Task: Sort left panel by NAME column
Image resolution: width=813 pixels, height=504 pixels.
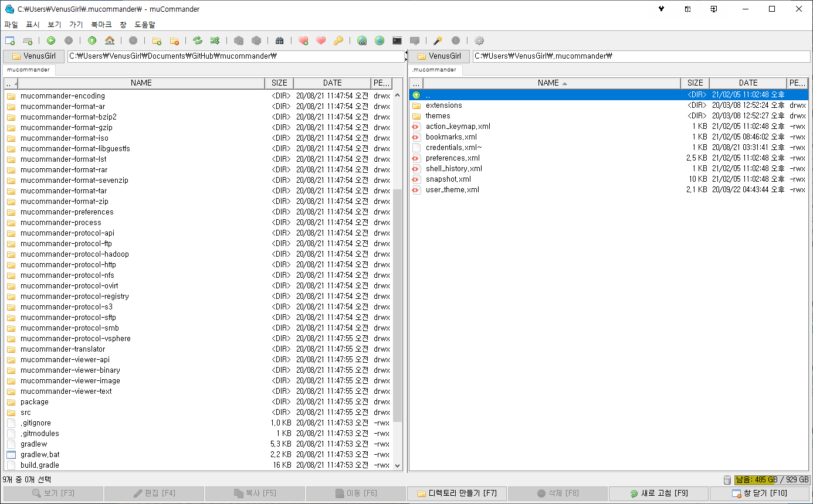Action: pos(141,83)
